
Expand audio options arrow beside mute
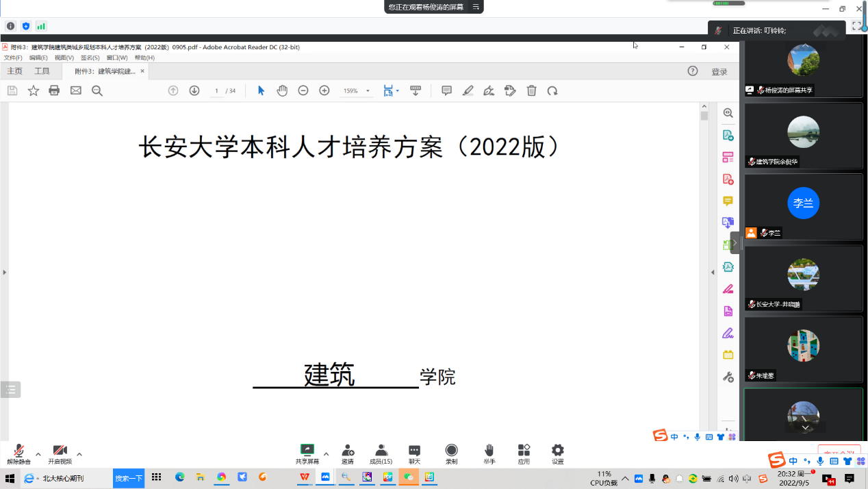pyautogui.click(x=38, y=454)
